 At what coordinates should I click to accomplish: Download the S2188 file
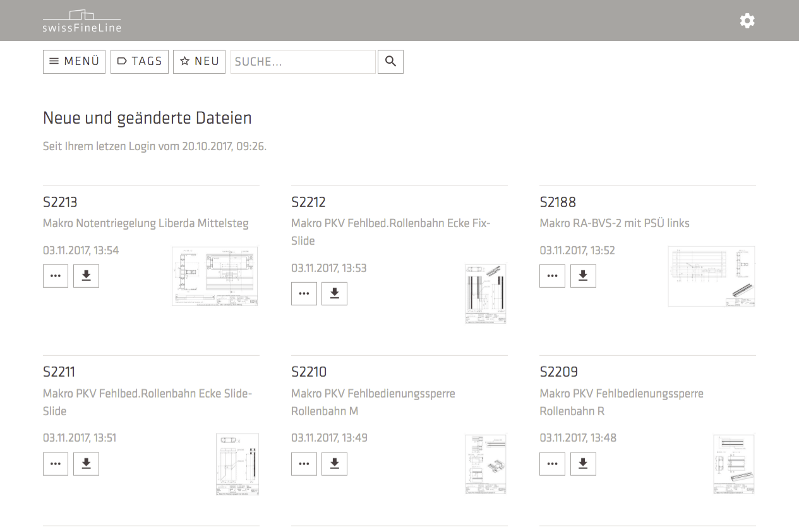pyautogui.click(x=583, y=276)
